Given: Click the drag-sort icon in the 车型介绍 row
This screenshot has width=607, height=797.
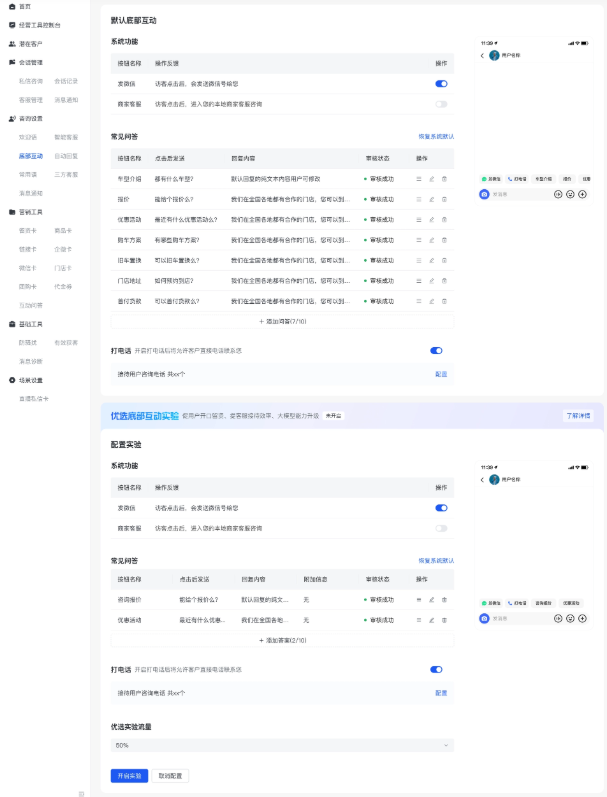Looking at the screenshot, I should (419, 179).
